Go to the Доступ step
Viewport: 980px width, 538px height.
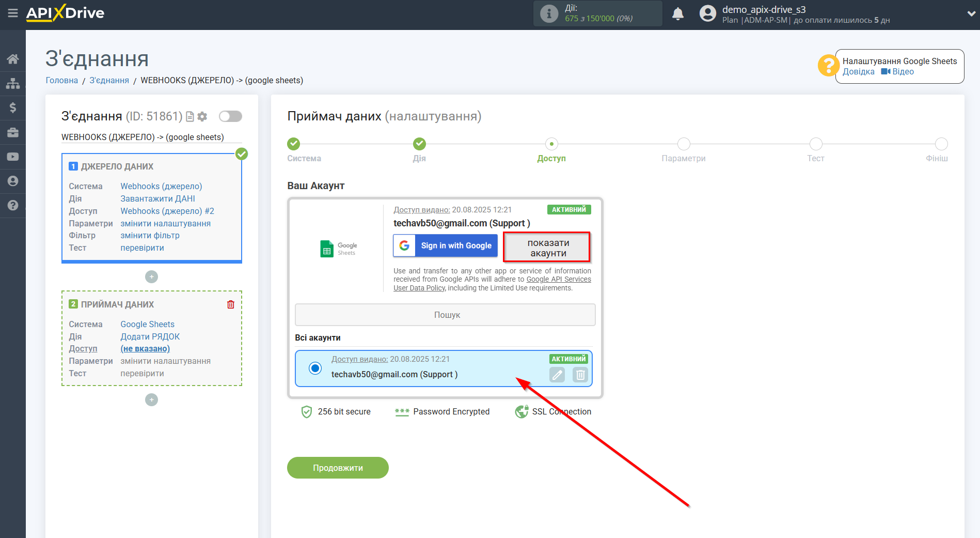[x=551, y=144]
